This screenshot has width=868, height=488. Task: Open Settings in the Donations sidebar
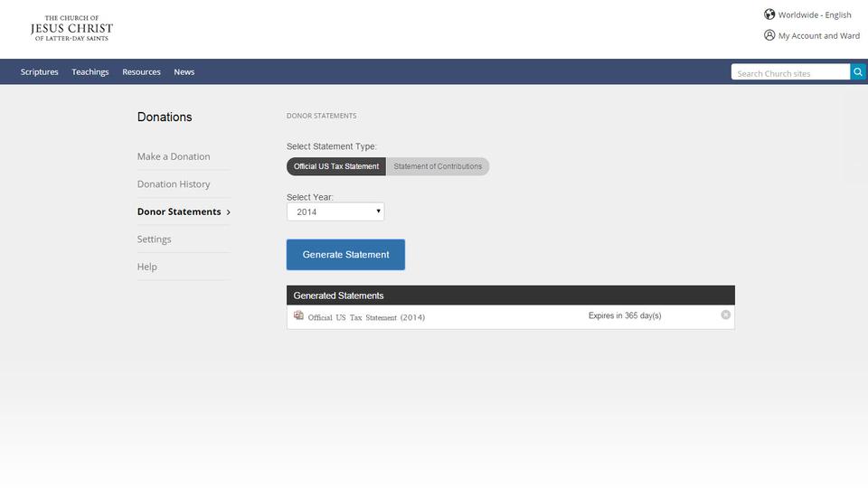pos(155,239)
